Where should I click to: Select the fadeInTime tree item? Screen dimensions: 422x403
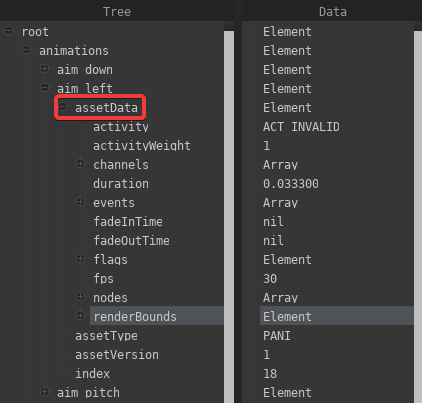coord(128,222)
